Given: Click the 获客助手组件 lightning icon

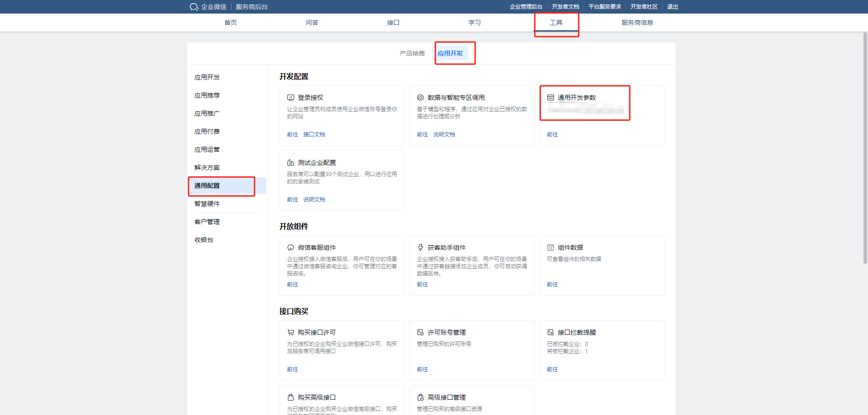Looking at the screenshot, I should 420,247.
